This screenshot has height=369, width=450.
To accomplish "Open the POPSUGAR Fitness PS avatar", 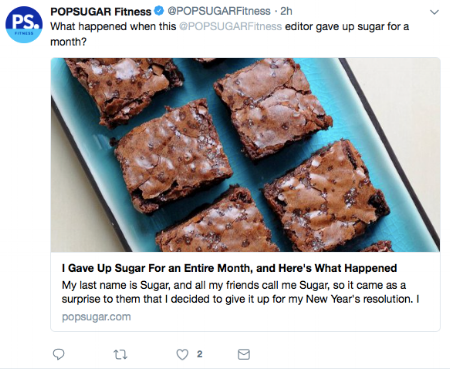I will (24, 24).
